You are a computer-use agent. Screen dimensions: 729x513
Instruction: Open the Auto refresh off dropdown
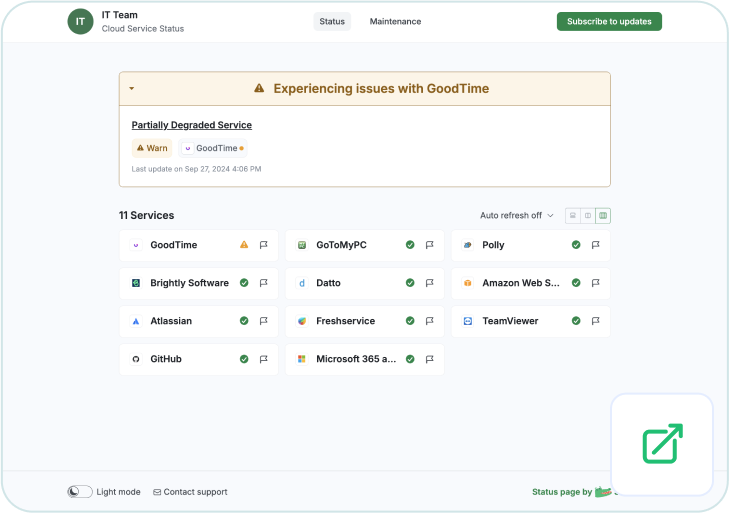point(517,215)
